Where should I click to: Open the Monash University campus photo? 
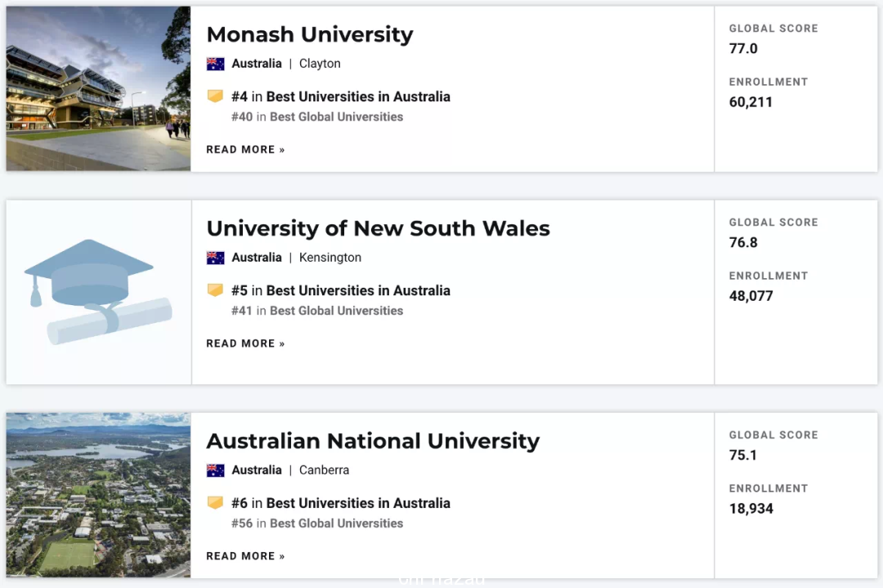(x=99, y=88)
